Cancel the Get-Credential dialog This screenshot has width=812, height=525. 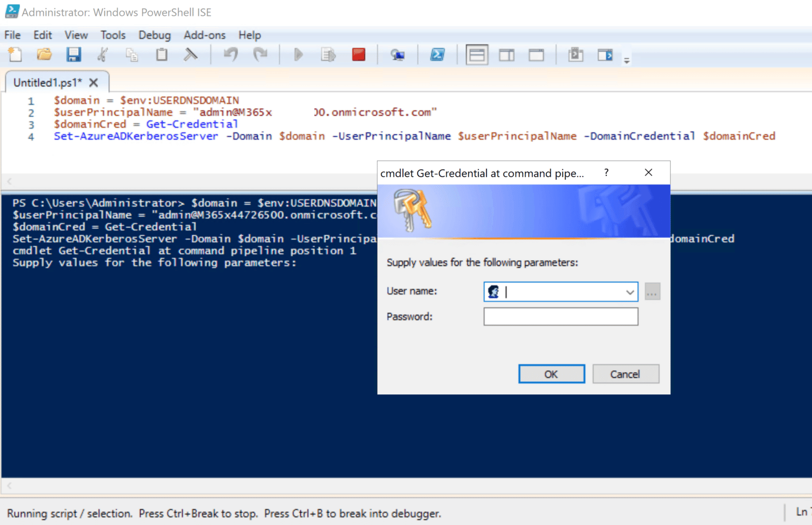click(625, 374)
